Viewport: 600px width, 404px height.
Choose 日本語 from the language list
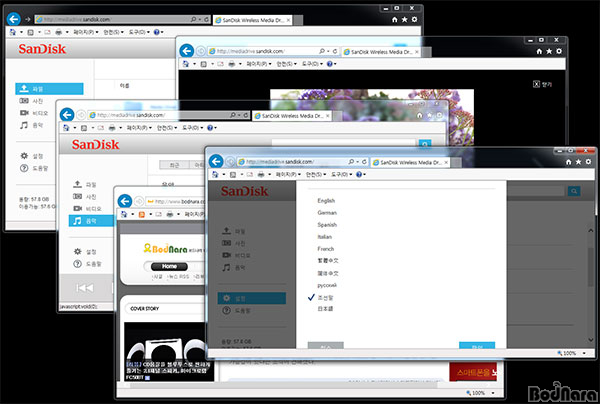[327, 309]
